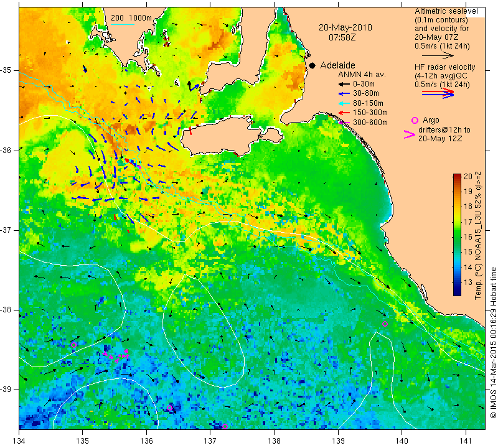498x448 pixels.
Task: Click the green middle band of the temperature color bar
Action: pos(457,235)
